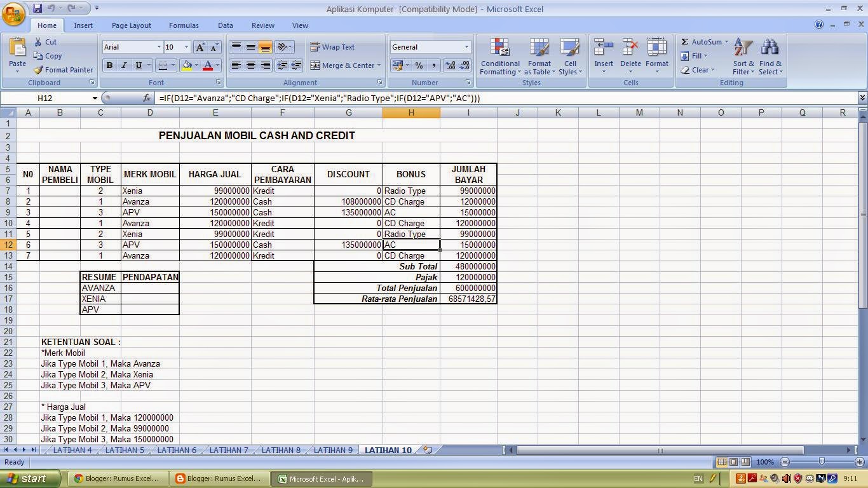Open the LATIHAN 9 sheet tab
This screenshot has width=868, height=488.
point(333,450)
